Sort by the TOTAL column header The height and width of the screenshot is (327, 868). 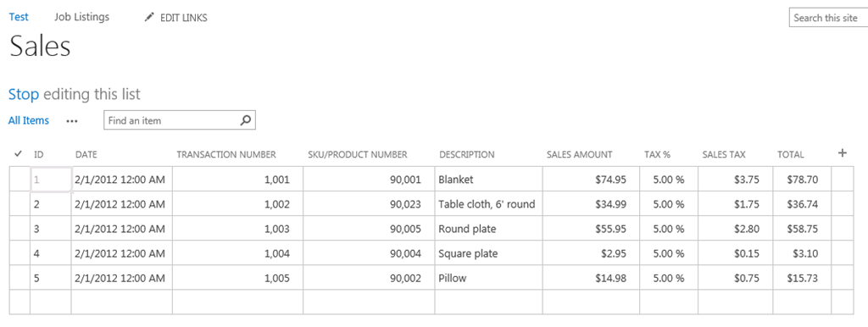tap(791, 155)
